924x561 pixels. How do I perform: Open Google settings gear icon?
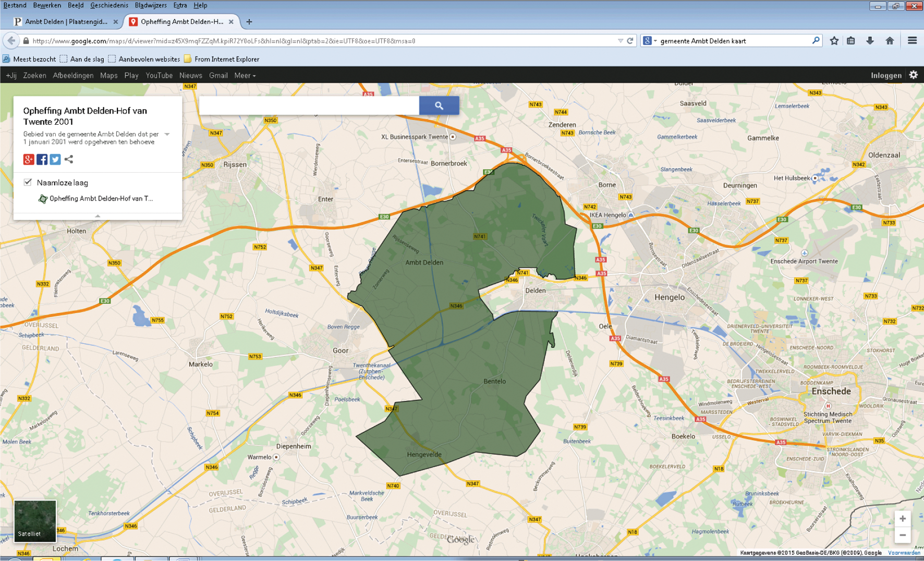[913, 75]
